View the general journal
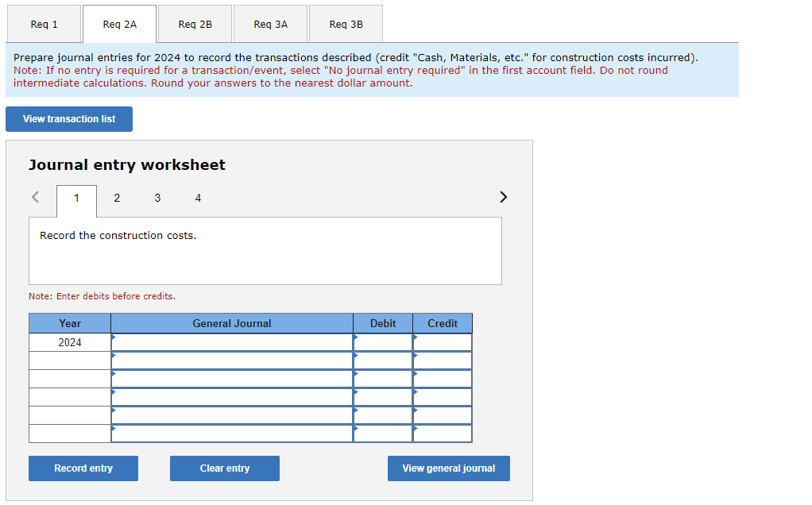The width and height of the screenshot is (812, 505). click(x=448, y=468)
